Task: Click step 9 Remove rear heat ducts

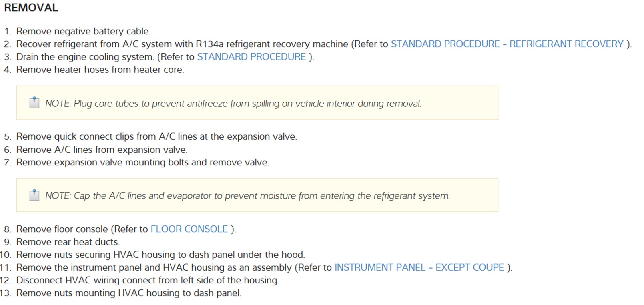Action: [68, 242]
